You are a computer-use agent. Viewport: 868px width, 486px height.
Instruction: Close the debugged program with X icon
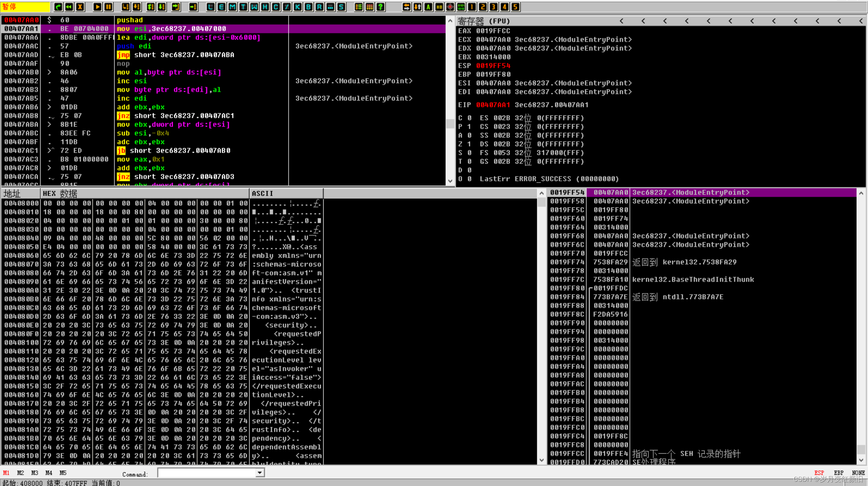pyautogui.click(x=80, y=7)
